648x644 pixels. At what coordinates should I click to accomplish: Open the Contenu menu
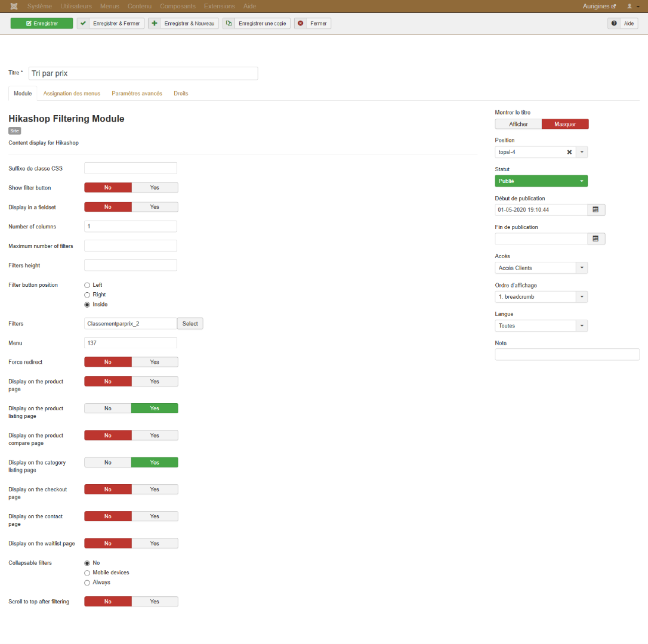(140, 6)
